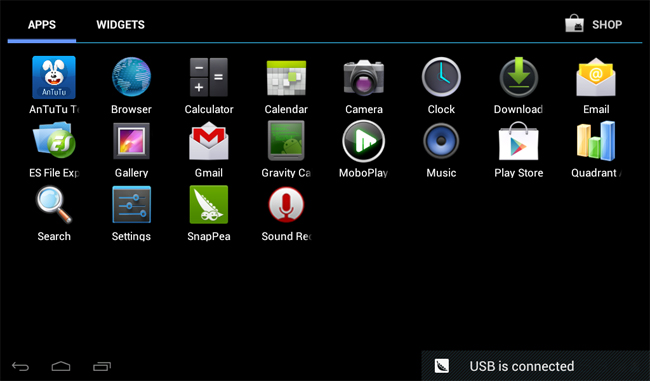Tap the Recent apps button
Viewport: 650px width, 381px height.
click(x=102, y=366)
